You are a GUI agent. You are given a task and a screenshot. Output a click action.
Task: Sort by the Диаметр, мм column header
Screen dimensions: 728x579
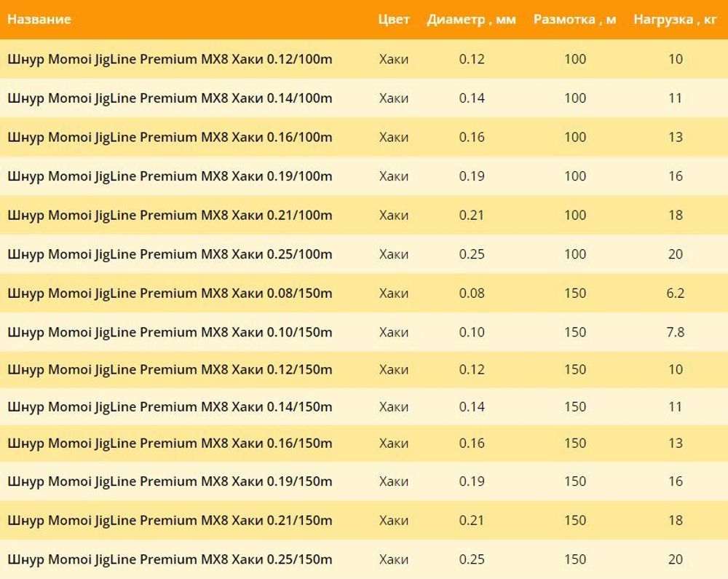coord(471,20)
